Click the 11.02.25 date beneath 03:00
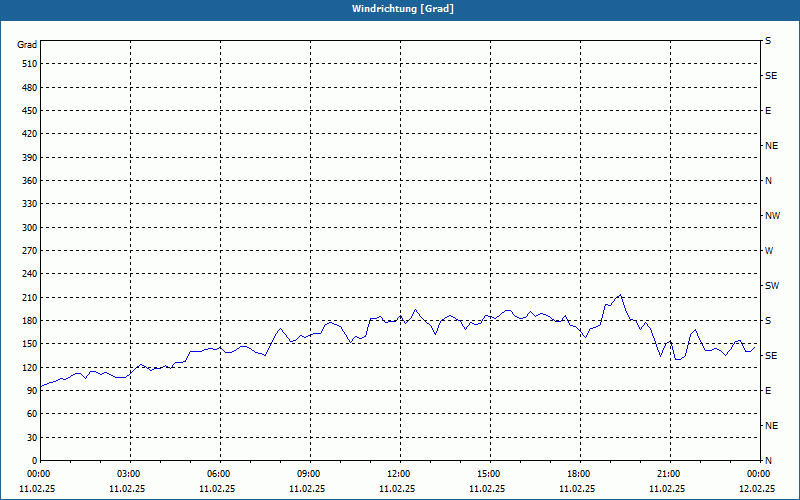800x500 pixels. coord(127,489)
